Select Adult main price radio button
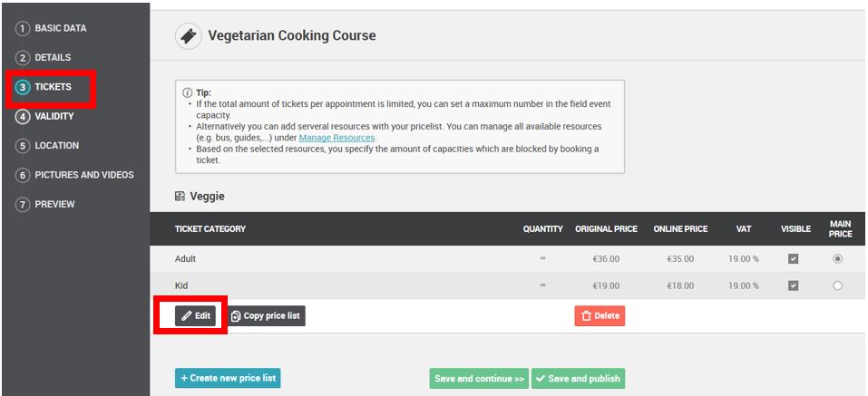 point(837,259)
